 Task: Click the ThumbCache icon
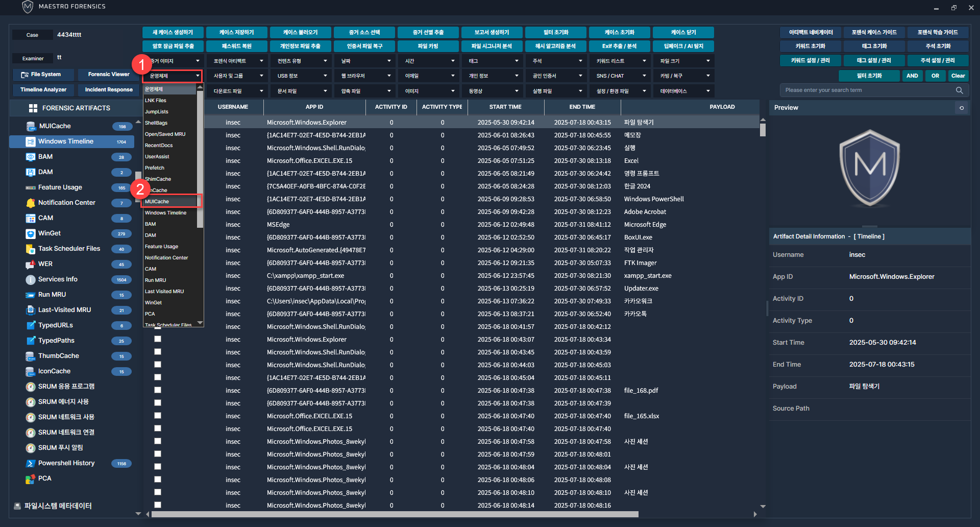point(31,356)
